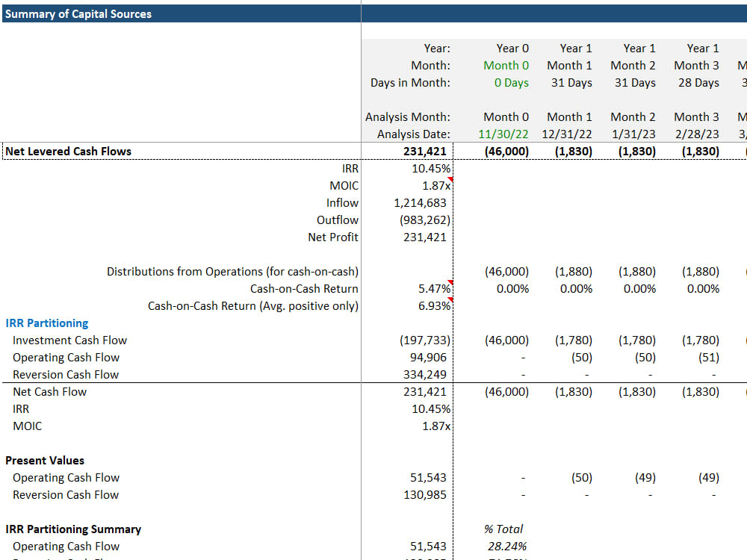Click the 28 Days cell
Viewport: 747px width, 560px height.
[698, 82]
